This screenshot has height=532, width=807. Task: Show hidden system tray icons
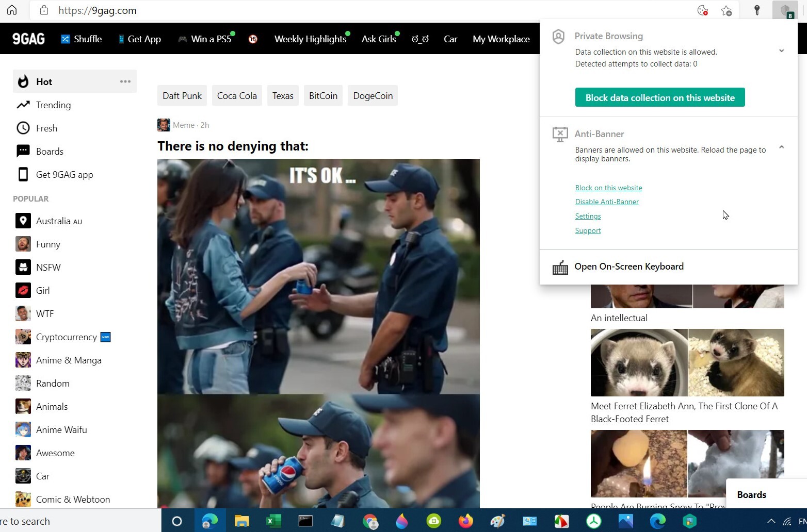(771, 521)
